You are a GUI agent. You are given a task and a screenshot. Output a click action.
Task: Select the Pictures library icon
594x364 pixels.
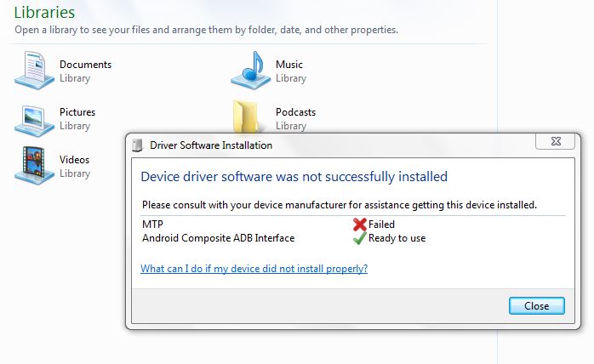(35, 121)
